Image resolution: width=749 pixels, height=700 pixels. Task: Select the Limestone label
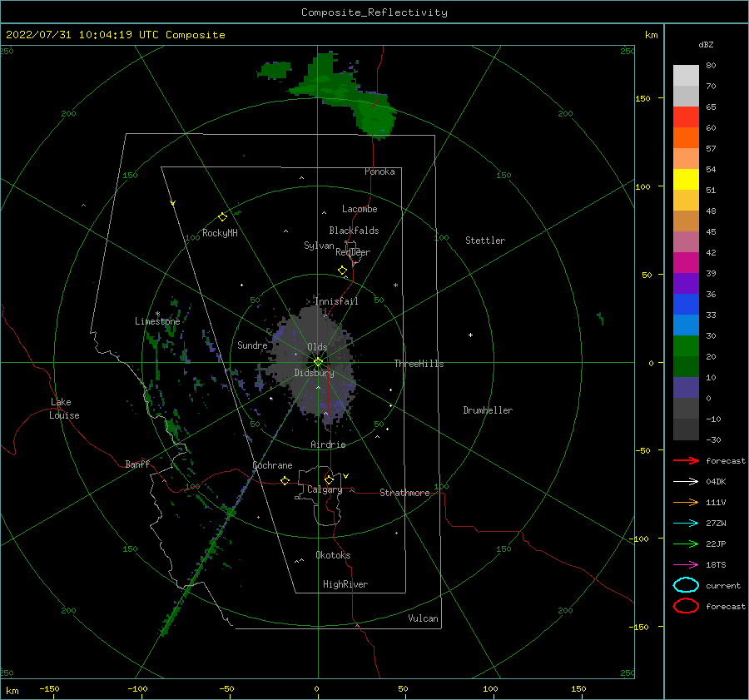pos(157,321)
